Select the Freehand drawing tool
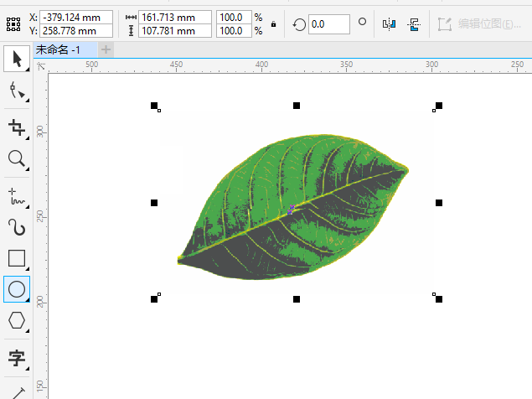532x399 pixels. (x=17, y=195)
